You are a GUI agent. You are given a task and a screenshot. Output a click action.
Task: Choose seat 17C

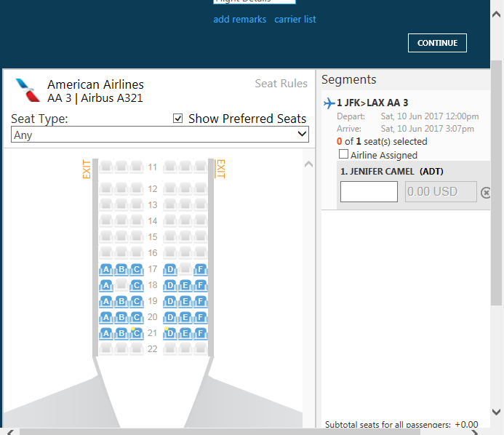(x=137, y=269)
